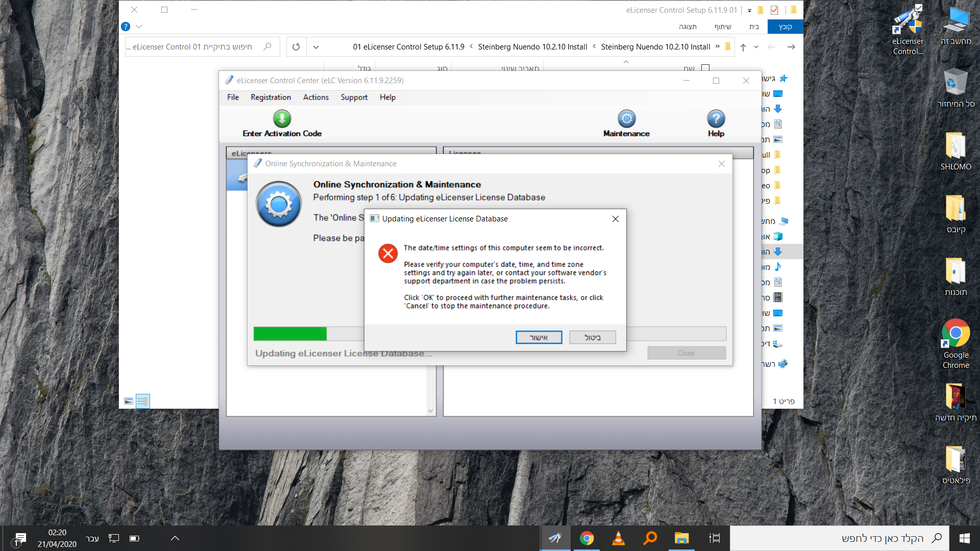Viewport: 980px width, 551px height.
Task: Click the properties checkmark icon in Explorer title bar
Action: [774, 10]
